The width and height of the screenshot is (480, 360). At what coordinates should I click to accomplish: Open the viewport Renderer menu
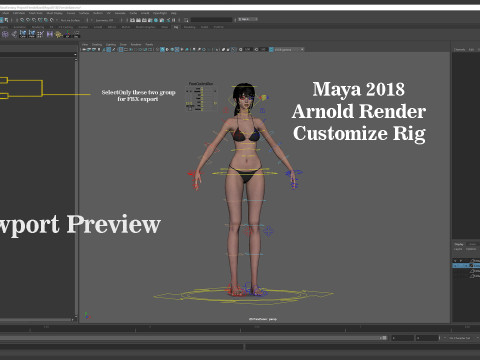point(136,44)
